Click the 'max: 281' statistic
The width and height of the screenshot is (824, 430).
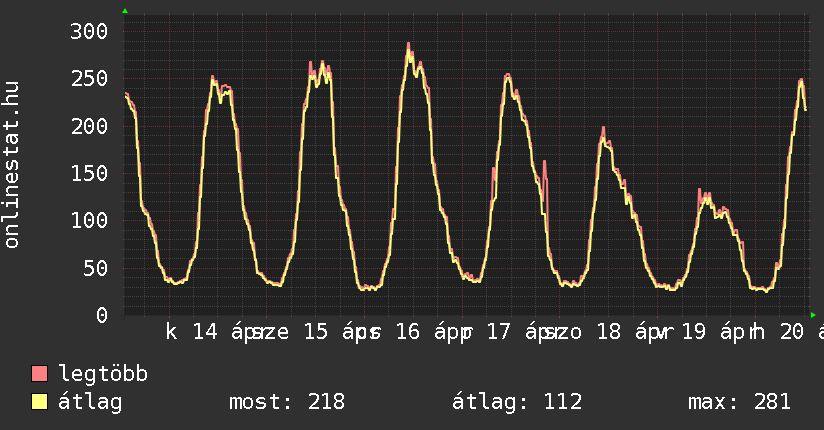pyautogui.click(x=739, y=402)
